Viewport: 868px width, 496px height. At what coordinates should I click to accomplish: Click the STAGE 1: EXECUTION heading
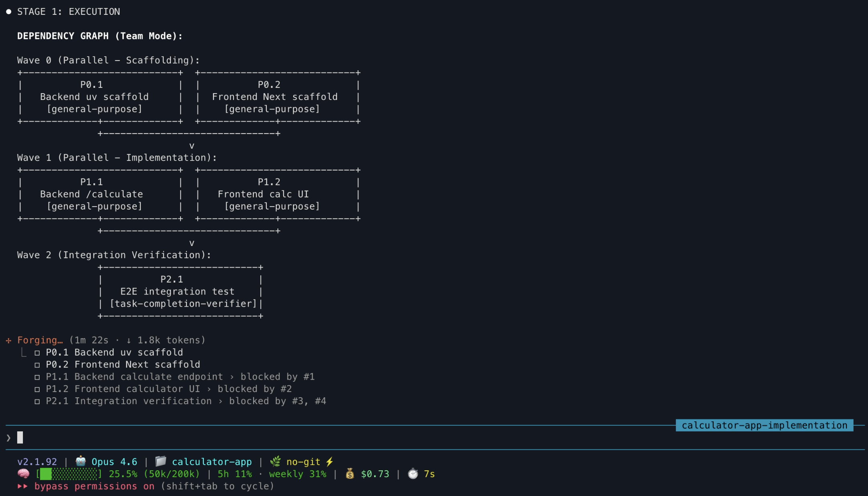[x=69, y=12]
